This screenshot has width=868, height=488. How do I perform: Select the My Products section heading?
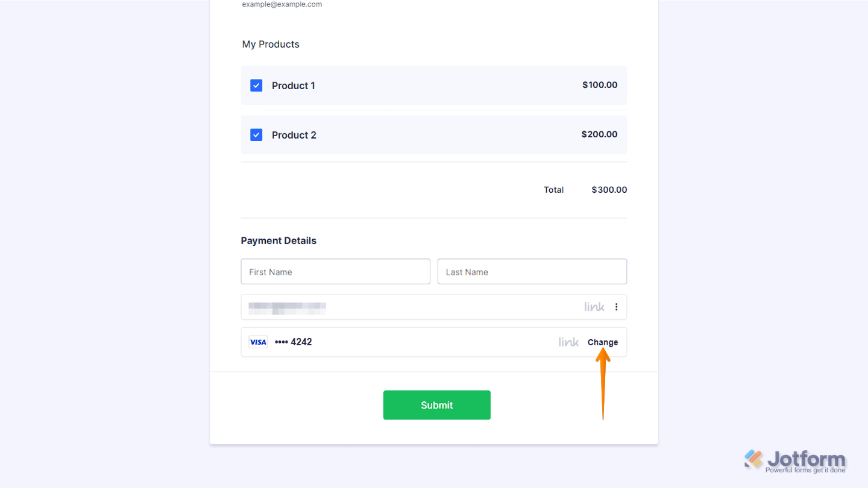pyautogui.click(x=270, y=44)
